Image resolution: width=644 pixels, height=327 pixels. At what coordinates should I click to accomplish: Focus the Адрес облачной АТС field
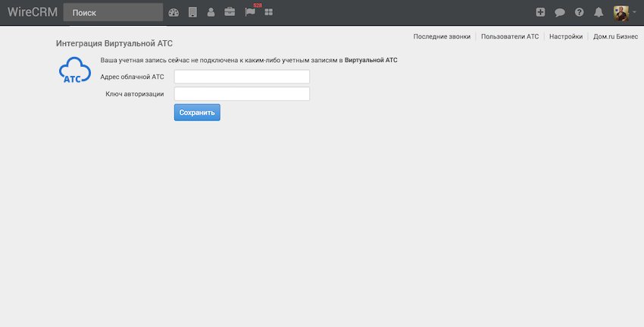click(x=242, y=77)
